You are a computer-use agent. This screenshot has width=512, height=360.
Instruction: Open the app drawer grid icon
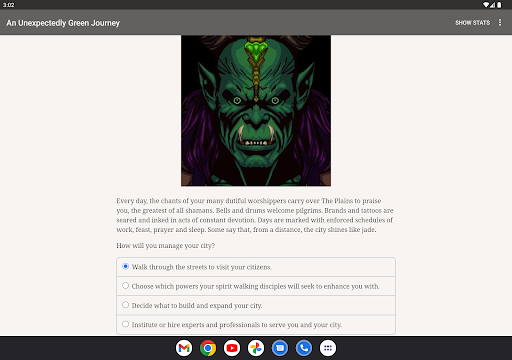(x=328, y=348)
